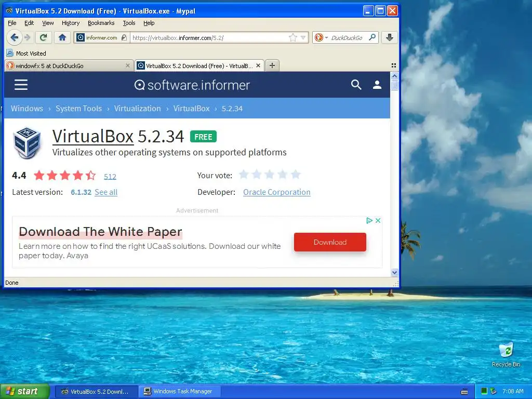The width and height of the screenshot is (532, 399).
Task: Go back with the browser back arrow
Action: (14, 37)
